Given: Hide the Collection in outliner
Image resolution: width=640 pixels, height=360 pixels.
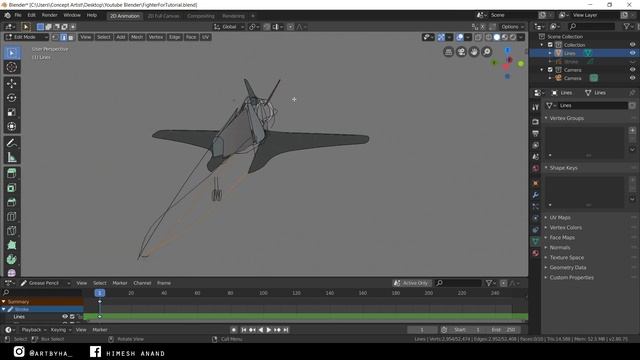Looking at the screenshot, I should click(632, 45).
